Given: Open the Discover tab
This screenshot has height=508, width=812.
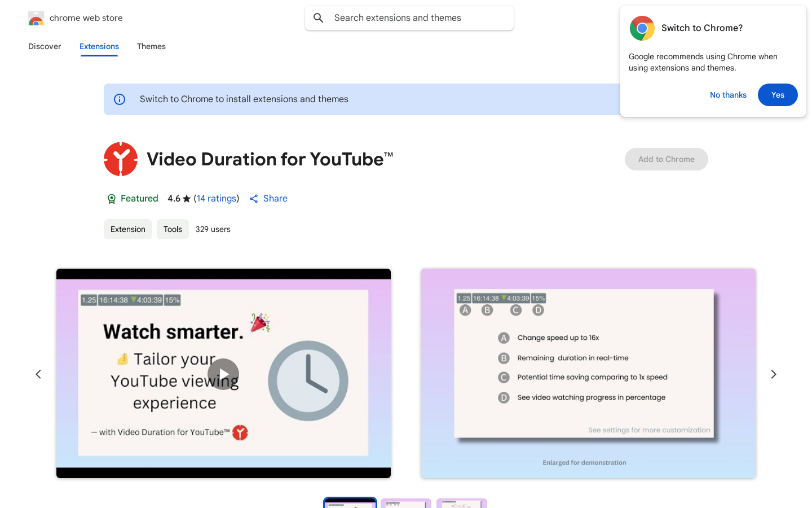Looking at the screenshot, I should tap(45, 46).
